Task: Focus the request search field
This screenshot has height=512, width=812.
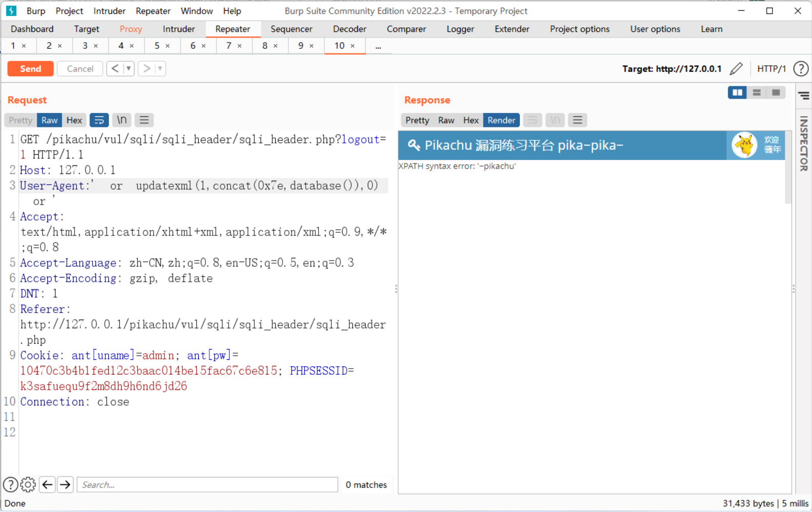Action: pyautogui.click(x=207, y=484)
